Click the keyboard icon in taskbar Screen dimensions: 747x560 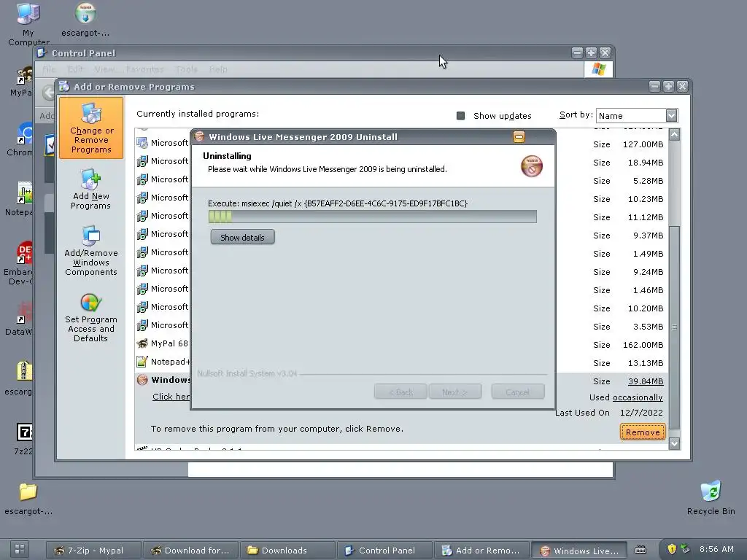[640, 550]
